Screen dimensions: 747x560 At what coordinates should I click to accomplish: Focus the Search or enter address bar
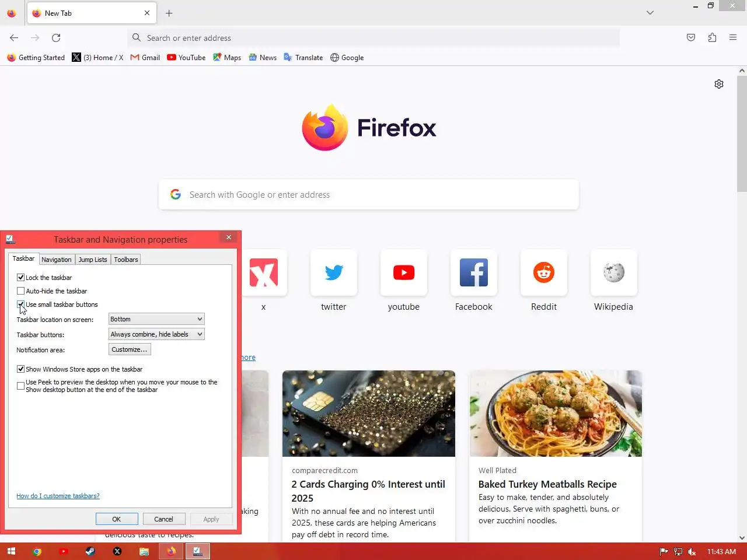point(373,38)
